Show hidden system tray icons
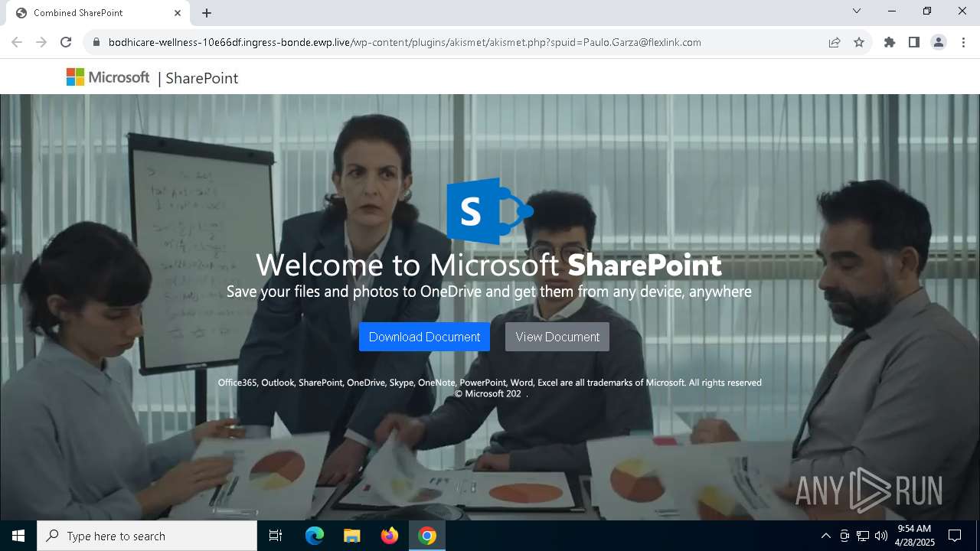 825,536
